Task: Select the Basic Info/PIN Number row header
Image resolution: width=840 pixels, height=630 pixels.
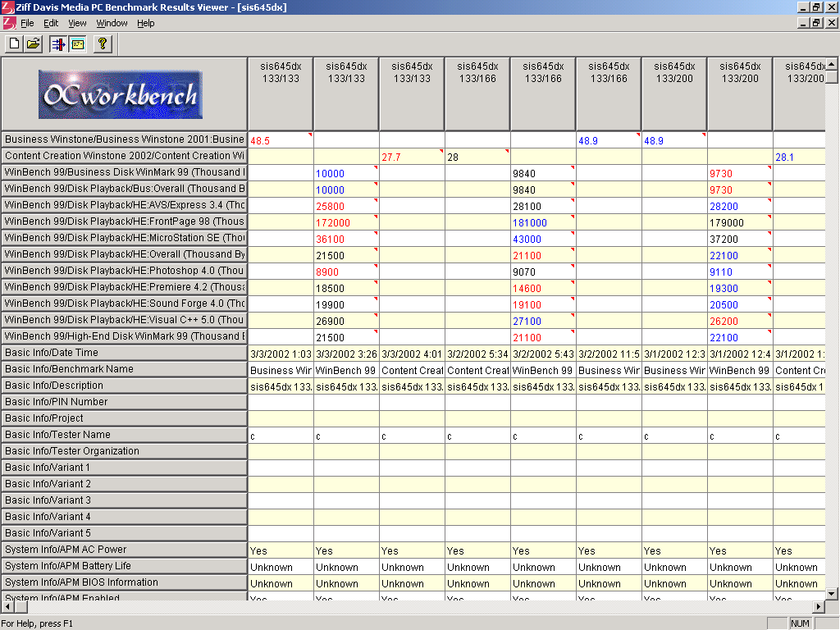Action: [125, 402]
